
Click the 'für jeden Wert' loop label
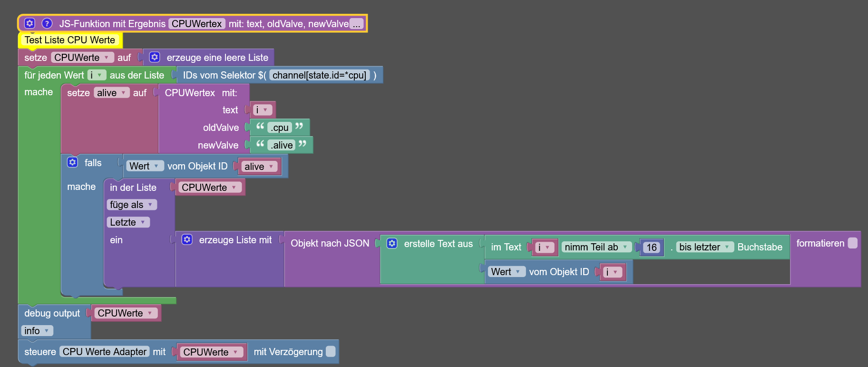54,75
